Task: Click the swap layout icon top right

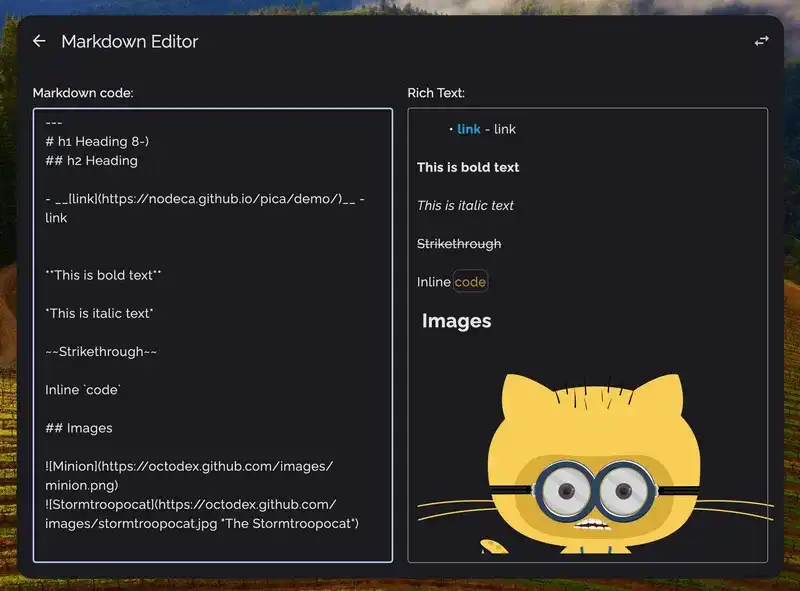Action: [x=760, y=38]
